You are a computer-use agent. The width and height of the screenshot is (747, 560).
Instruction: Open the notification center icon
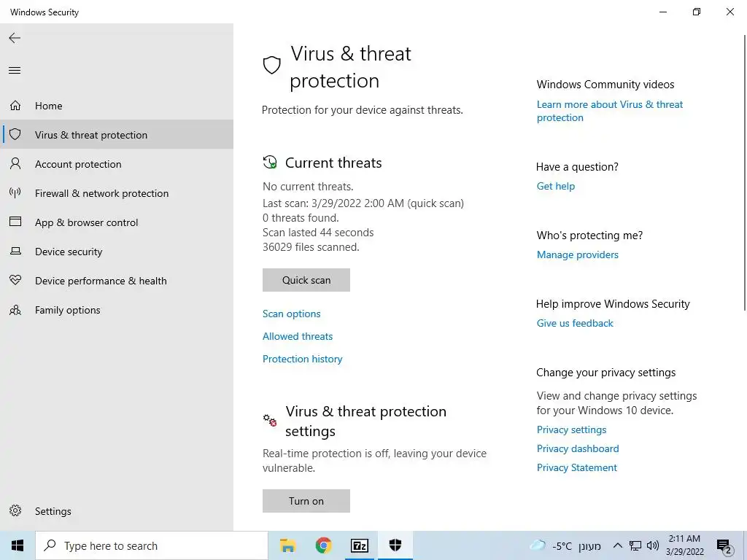724,546
